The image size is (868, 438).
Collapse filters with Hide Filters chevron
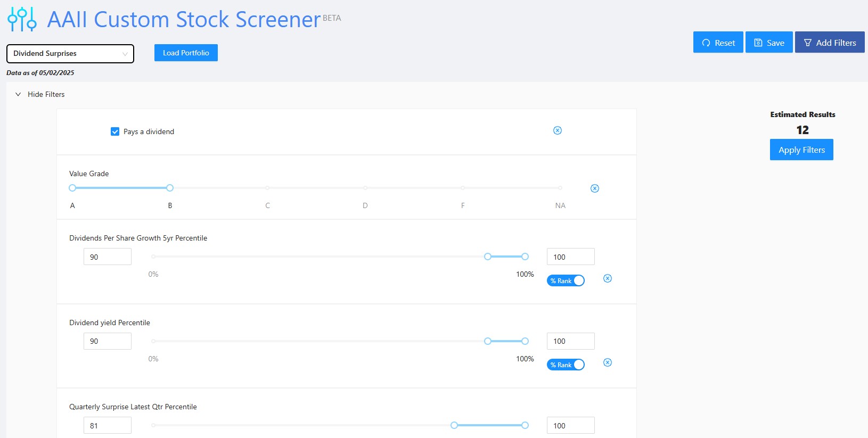click(x=18, y=94)
